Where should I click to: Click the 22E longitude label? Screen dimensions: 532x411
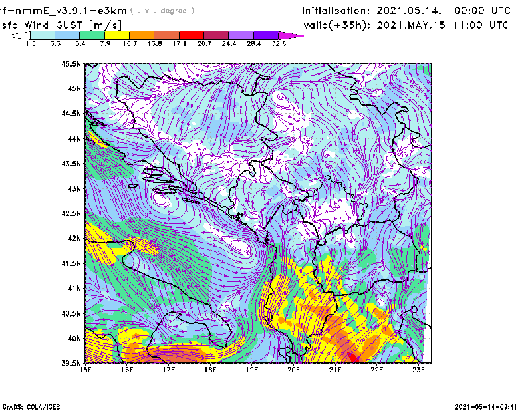[376, 370]
